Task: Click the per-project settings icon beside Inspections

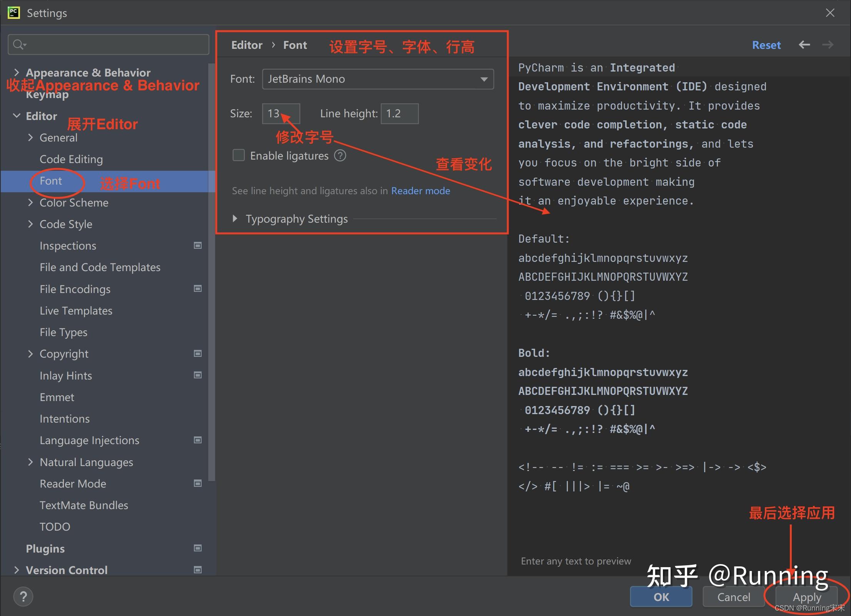Action: pos(198,245)
